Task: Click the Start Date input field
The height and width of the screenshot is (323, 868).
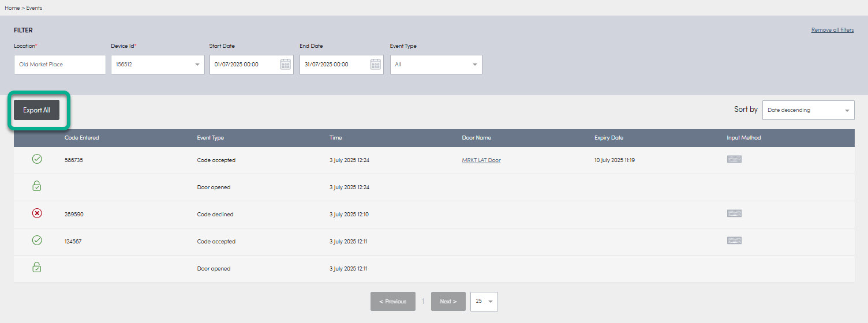Action: click(252, 65)
